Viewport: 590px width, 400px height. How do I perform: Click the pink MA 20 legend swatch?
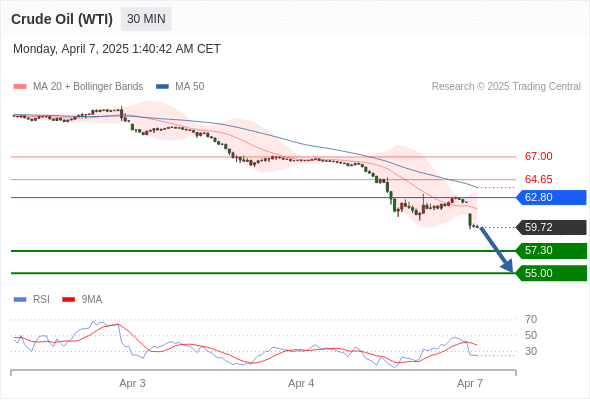click(x=20, y=87)
